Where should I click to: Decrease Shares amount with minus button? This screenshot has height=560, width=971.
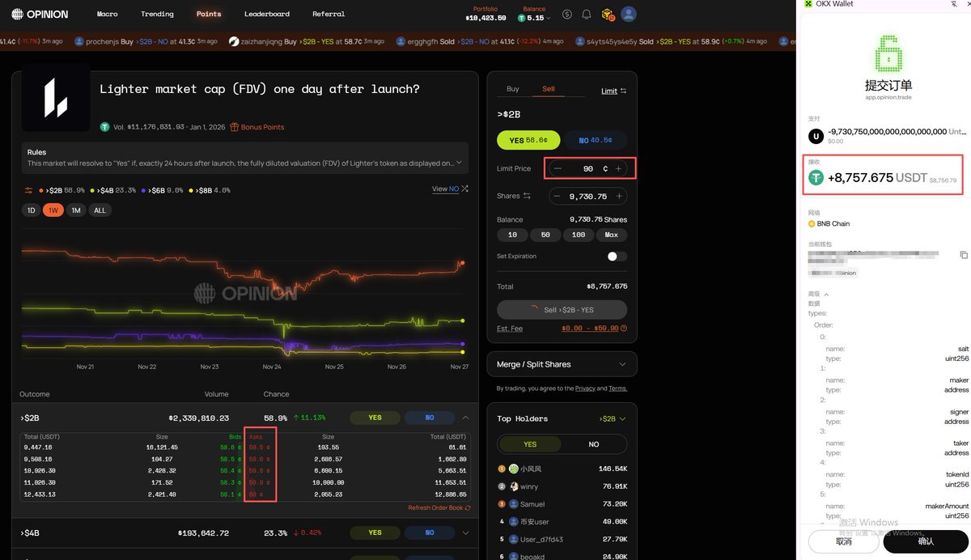click(558, 196)
